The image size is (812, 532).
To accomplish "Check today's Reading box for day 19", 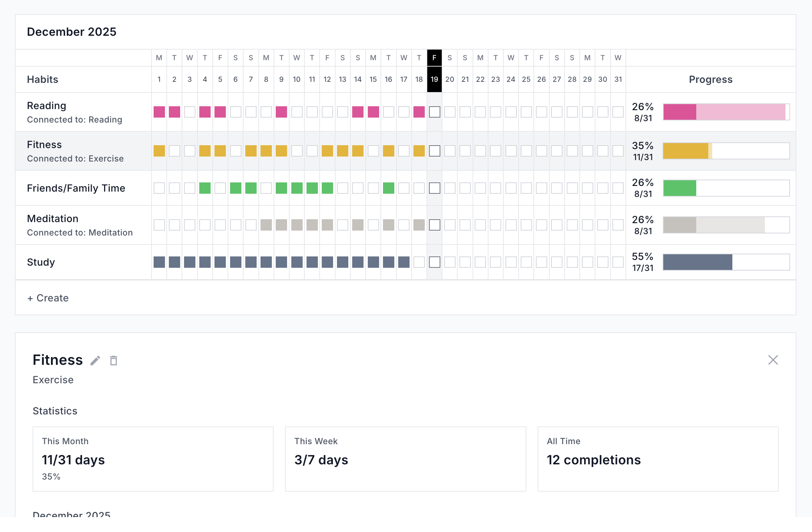I will coord(434,112).
